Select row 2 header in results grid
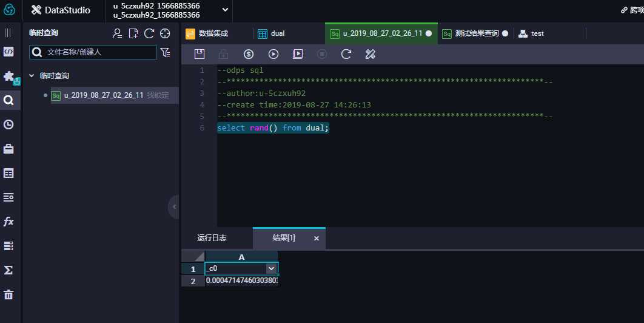Image resolution: width=644 pixels, height=323 pixels. 193,281
